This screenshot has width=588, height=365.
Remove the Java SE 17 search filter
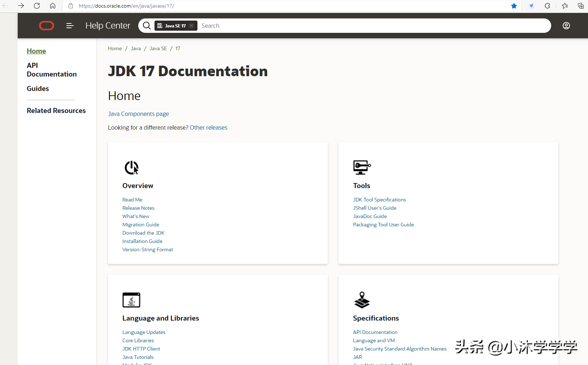coord(191,26)
